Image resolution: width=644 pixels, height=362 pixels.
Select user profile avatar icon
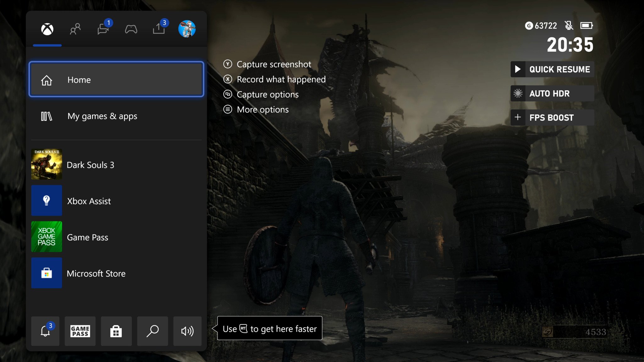click(186, 28)
